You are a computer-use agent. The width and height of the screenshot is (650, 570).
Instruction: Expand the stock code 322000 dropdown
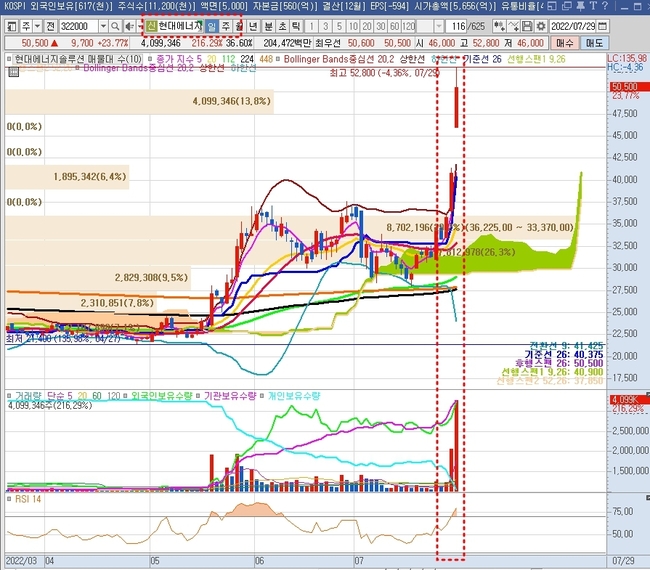click(105, 25)
